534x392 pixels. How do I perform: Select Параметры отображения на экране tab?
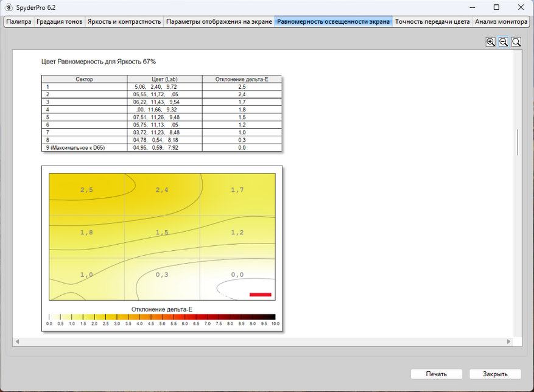tap(219, 21)
